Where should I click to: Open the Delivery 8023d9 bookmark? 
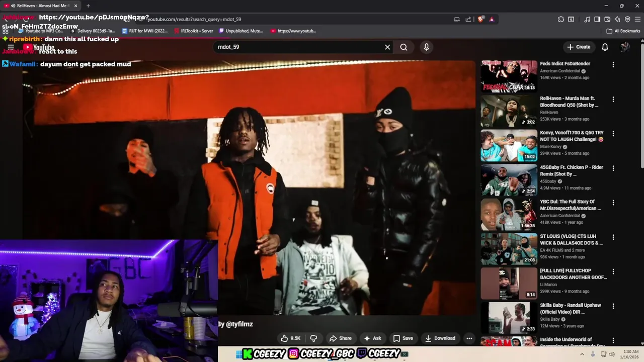(x=93, y=31)
